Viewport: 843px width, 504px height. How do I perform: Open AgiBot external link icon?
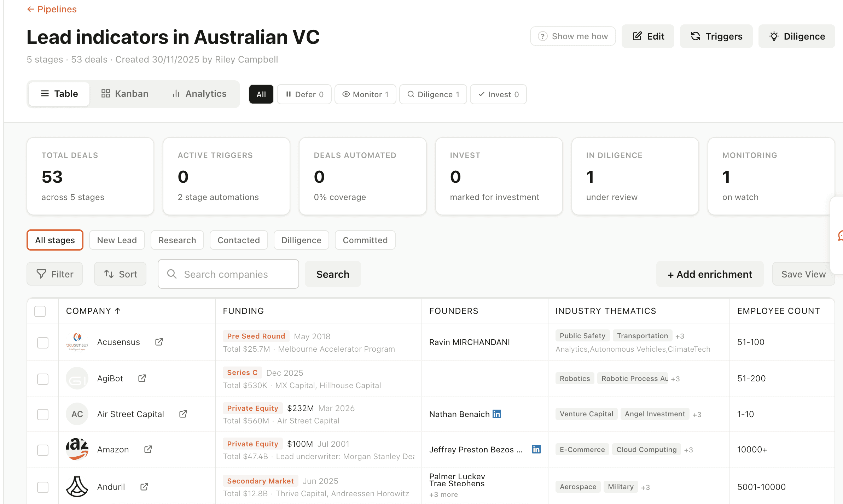pyautogui.click(x=142, y=378)
